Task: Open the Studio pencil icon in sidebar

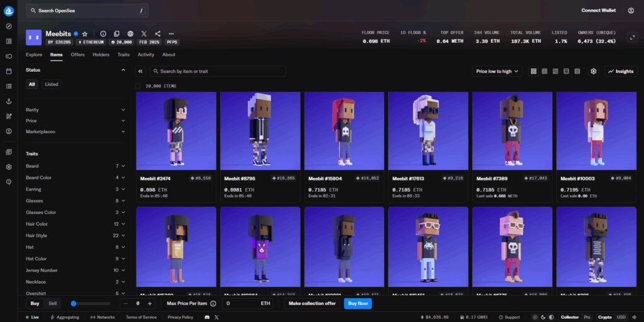Action: pos(9,116)
